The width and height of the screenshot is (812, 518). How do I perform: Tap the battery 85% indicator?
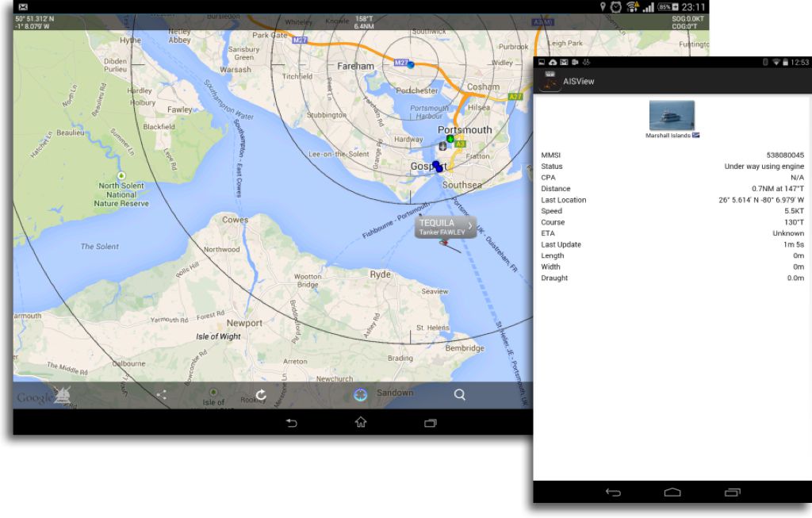coord(668,7)
